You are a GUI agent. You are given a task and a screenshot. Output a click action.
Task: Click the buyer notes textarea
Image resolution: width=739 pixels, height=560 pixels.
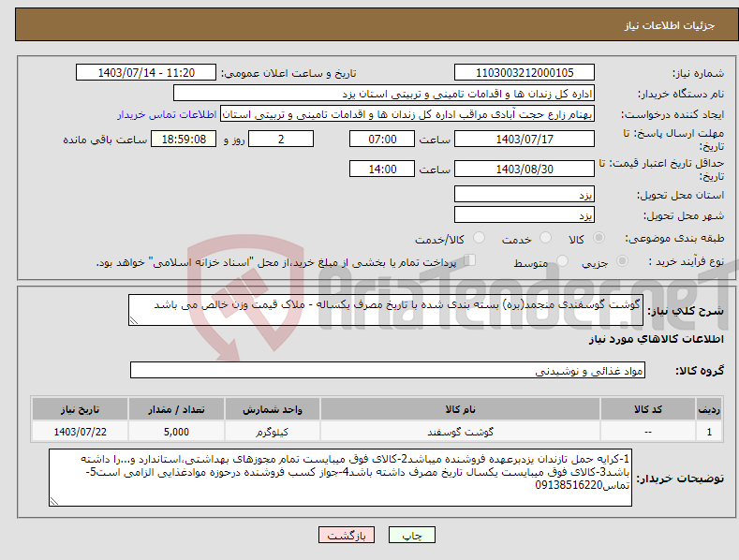(x=340, y=478)
